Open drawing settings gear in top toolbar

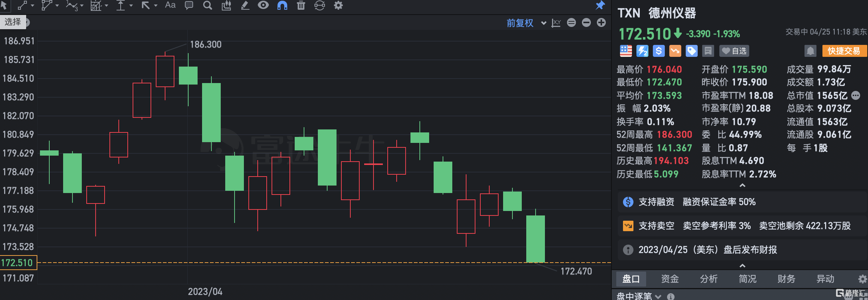pyautogui.click(x=338, y=5)
